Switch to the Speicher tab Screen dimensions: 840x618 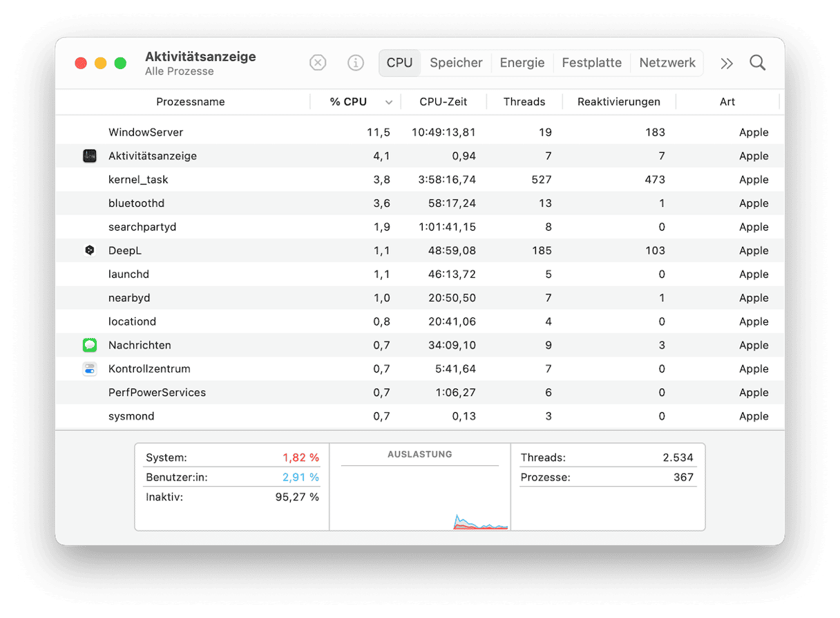(x=456, y=63)
